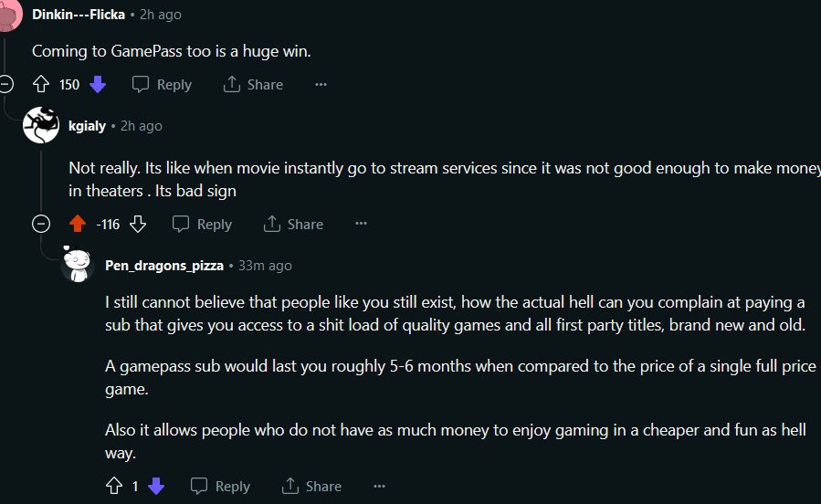Collapse Dinkin---Flicka's comment thread

pos(5,85)
